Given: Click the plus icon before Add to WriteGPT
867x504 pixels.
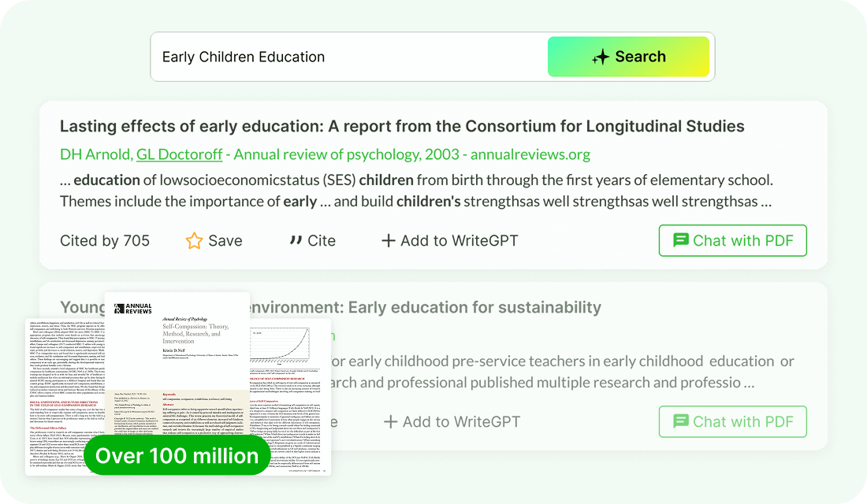Looking at the screenshot, I should (x=388, y=241).
